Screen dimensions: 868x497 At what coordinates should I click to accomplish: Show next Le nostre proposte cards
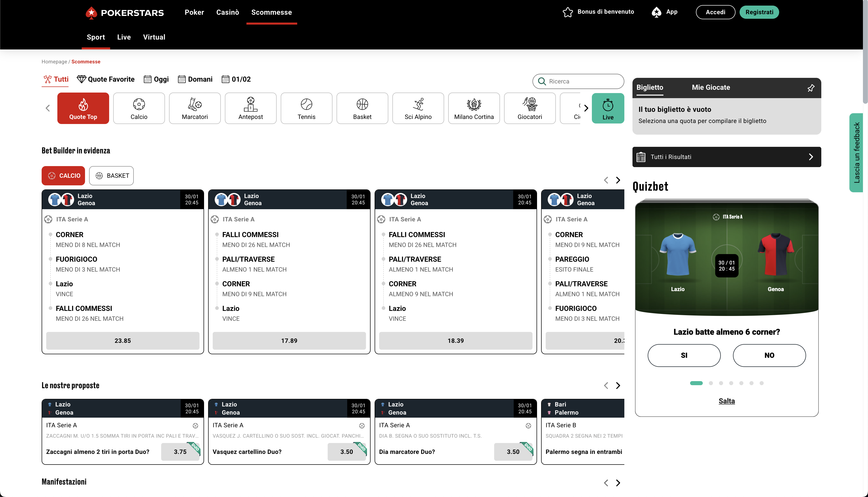click(617, 385)
